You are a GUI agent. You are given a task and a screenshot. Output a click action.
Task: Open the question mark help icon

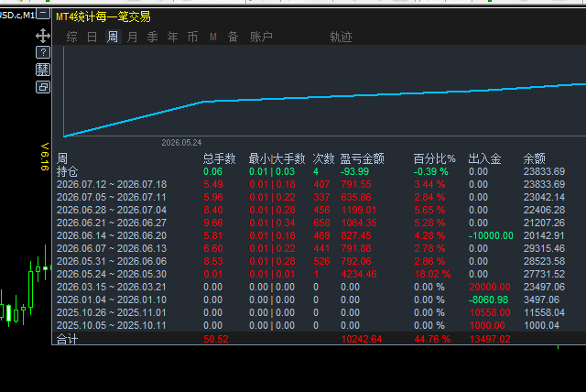[43, 52]
